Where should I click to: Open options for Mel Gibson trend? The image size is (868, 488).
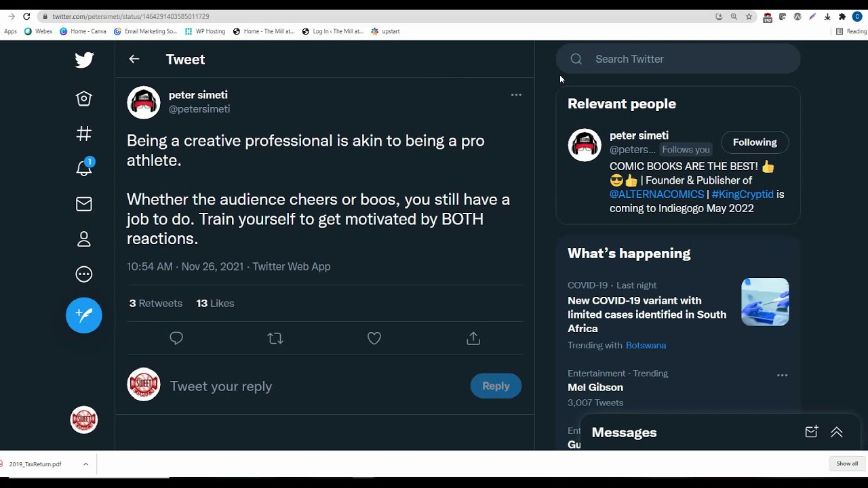click(x=782, y=375)
